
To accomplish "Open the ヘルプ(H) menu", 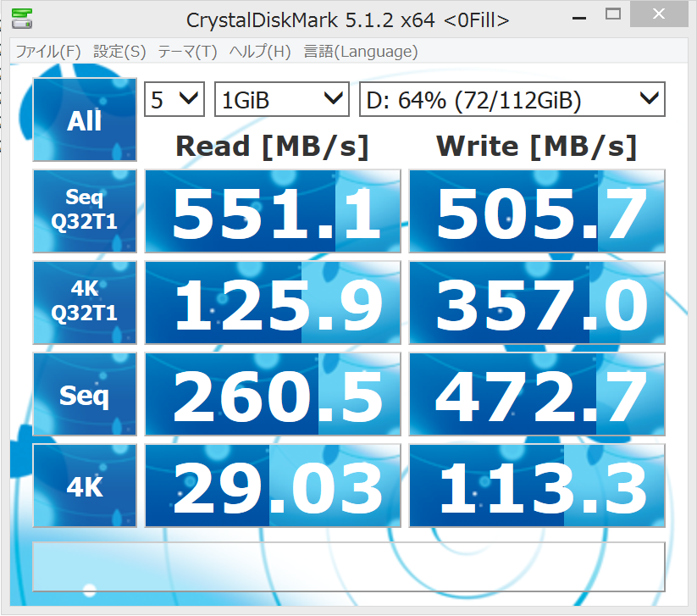I will click(x=260, y=52).
